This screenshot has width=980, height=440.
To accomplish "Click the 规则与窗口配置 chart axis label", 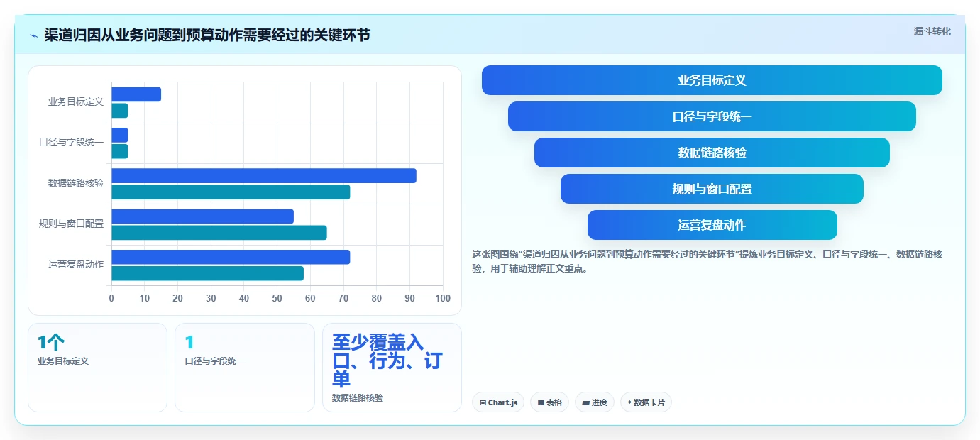I will point(71,224).
